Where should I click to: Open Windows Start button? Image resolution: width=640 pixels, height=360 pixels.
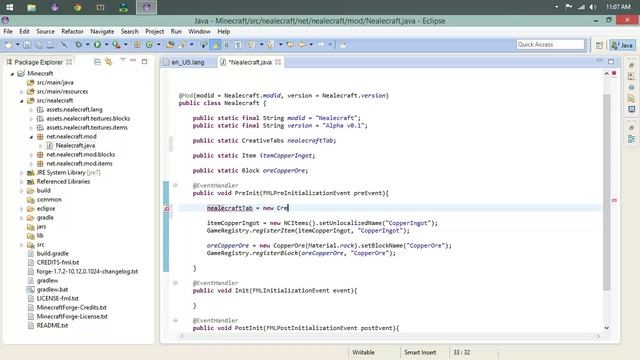(9, 7)
